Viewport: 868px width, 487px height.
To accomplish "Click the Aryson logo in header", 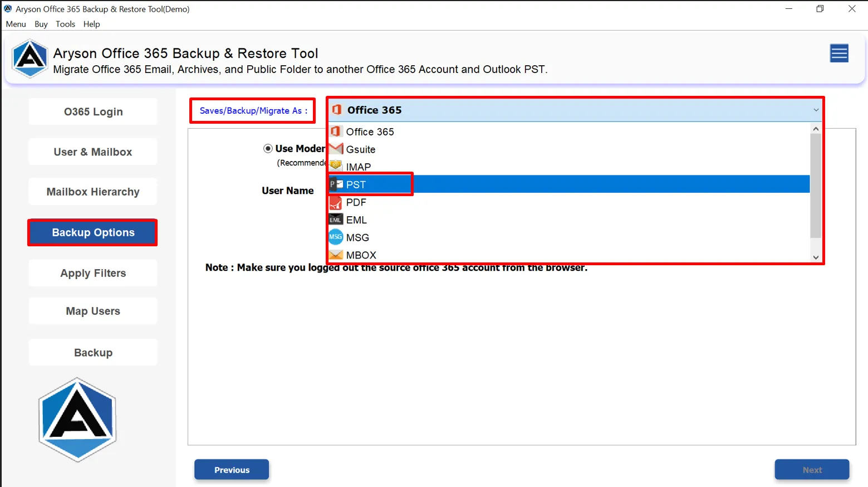I will tap(30, 59).
